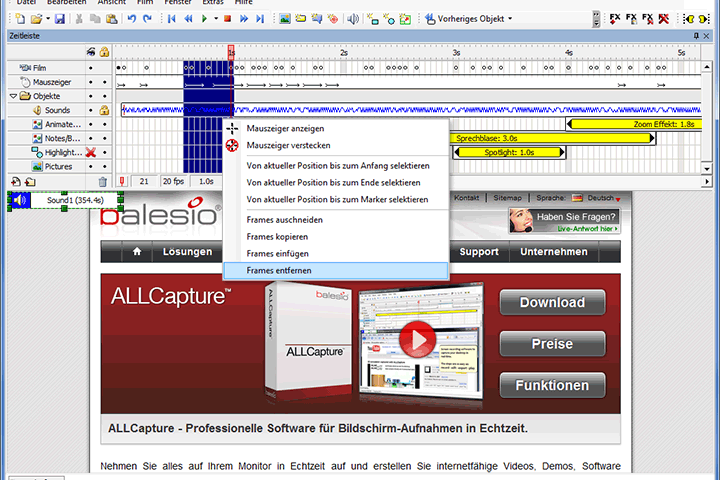Screen dimensions: 720x480
Task: Choose Frames entfernen in the context menu
Action: pos(336,271)
